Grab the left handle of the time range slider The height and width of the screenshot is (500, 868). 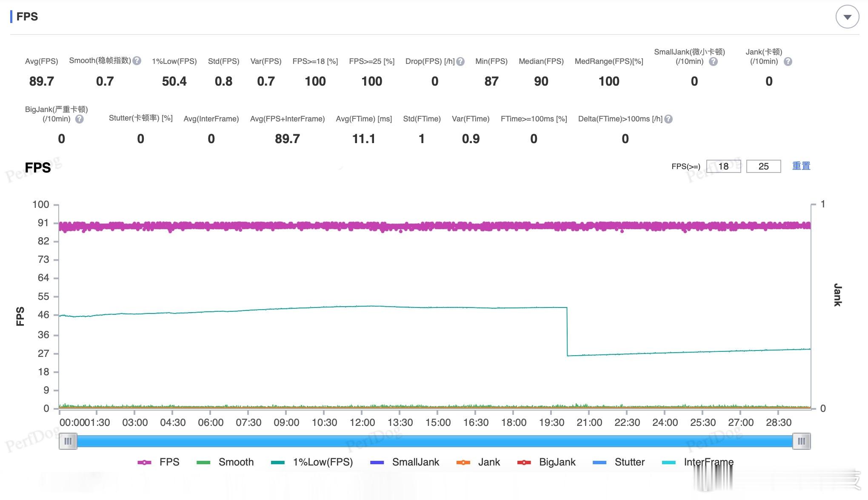pos(68,441)
